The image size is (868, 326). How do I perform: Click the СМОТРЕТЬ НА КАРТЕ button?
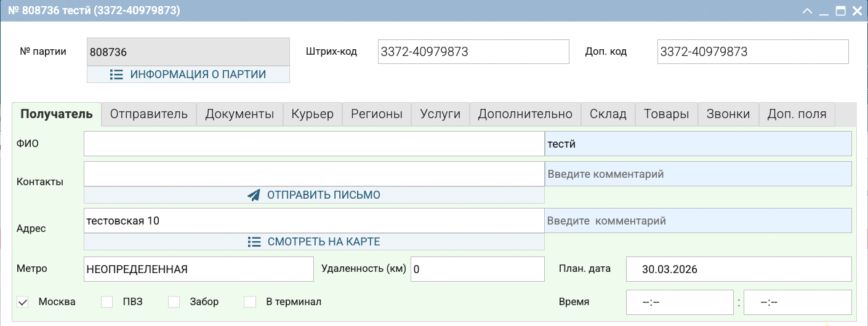(x=314, y=242)
